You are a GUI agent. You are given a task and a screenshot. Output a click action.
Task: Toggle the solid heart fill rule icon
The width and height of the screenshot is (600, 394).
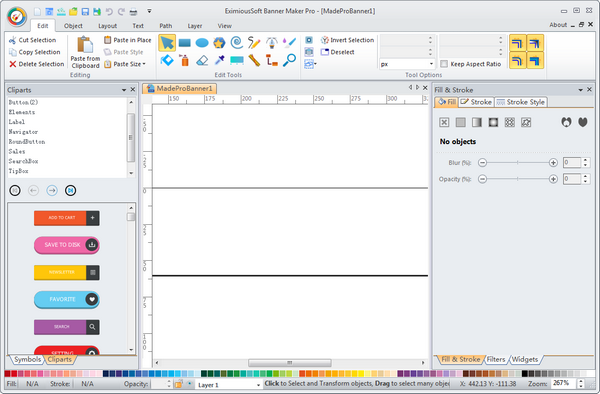tap(582, 122)
